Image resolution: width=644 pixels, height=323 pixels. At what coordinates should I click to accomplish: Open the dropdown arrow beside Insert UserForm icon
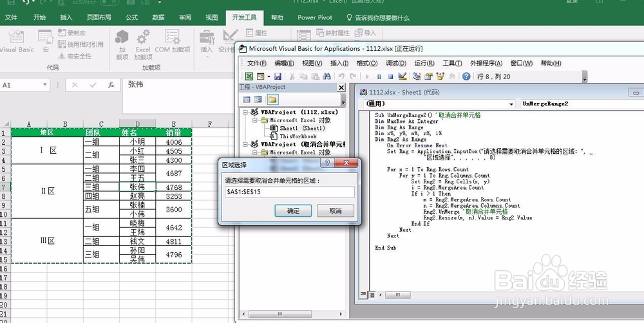[x=269, y=77]
